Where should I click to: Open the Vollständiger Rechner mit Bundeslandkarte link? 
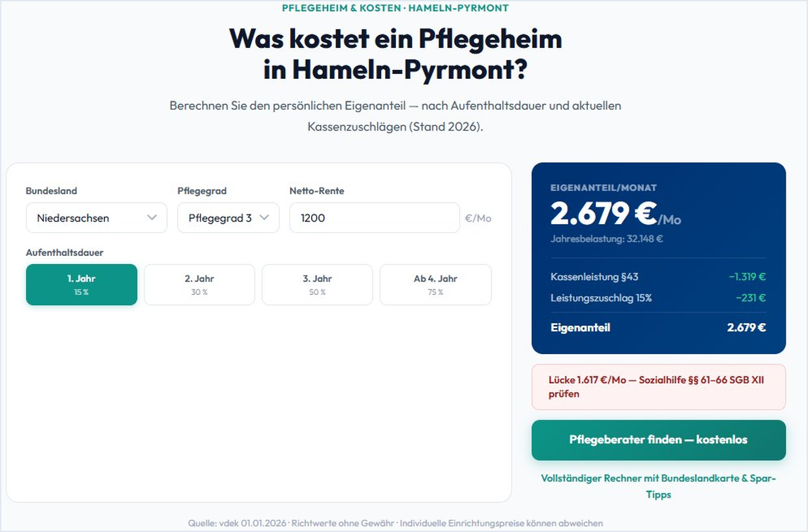point(659,486)
